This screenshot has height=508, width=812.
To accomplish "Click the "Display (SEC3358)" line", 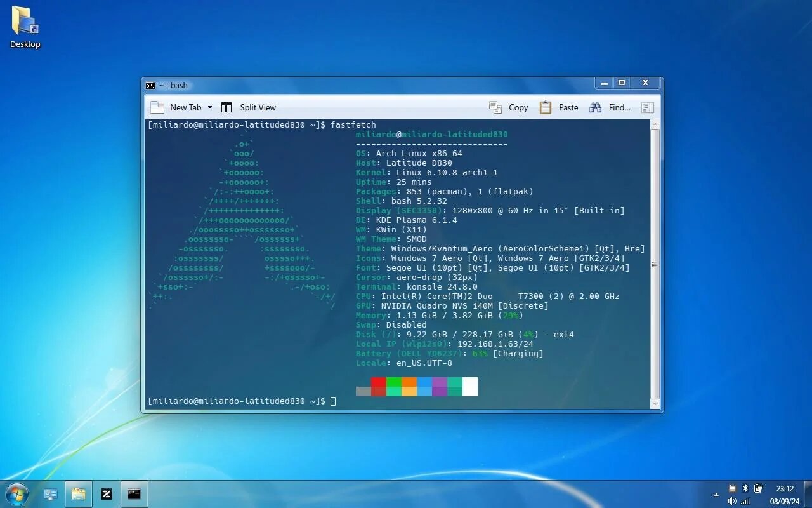I will [490, 210].
